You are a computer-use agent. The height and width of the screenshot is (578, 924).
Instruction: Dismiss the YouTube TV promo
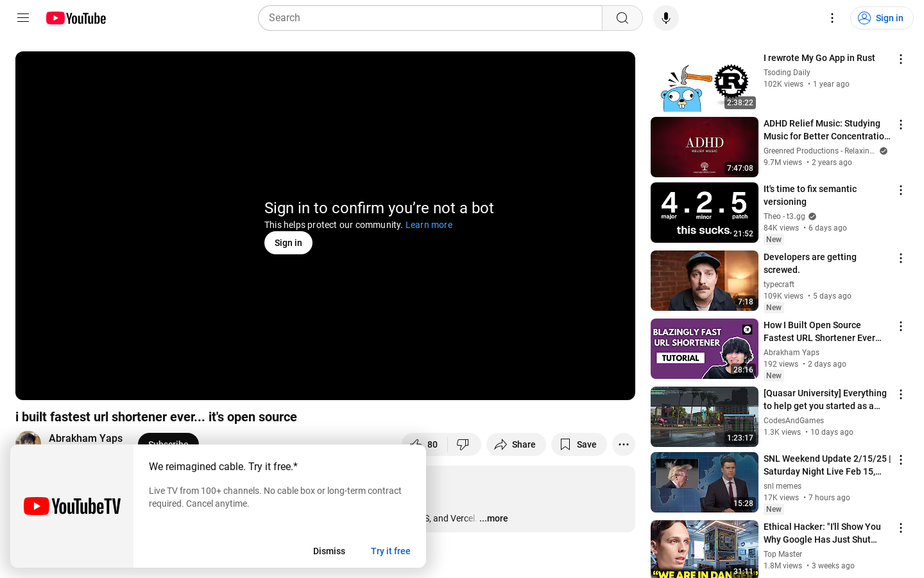click(329, 551)
